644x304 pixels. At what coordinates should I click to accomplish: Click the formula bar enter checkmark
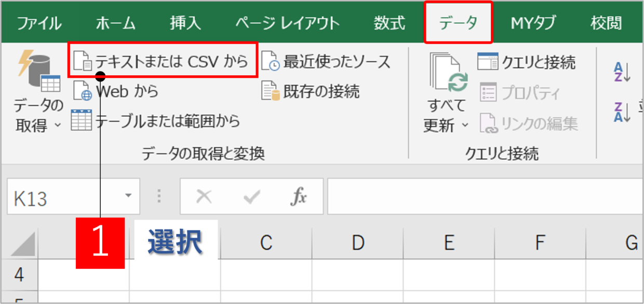pos(252,196)
